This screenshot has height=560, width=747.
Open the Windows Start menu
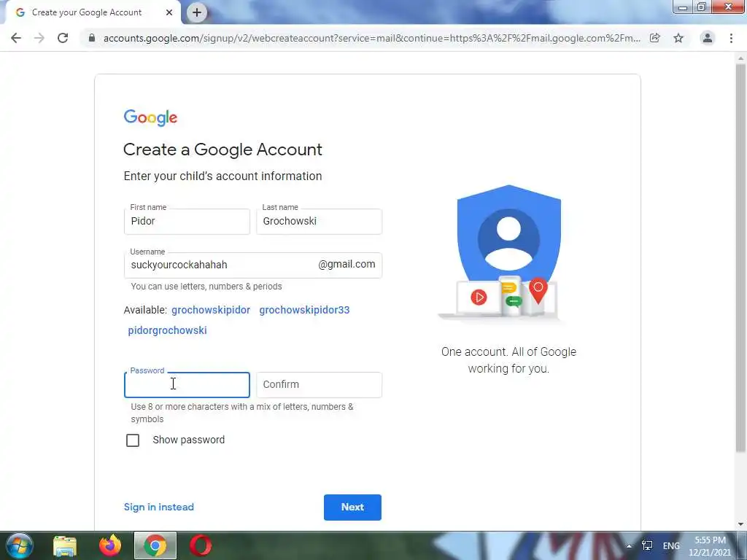[x=20, y=545]
